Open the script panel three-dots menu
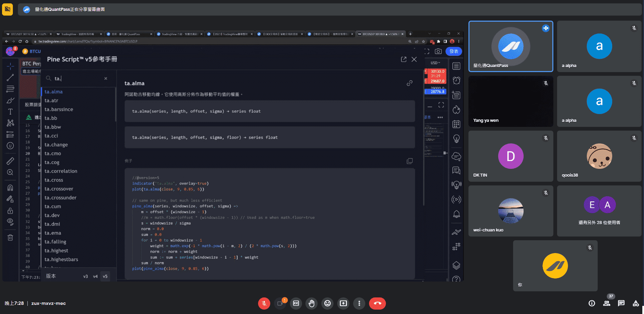The width and height of the screenshot is (644, 314). [440, 117]
